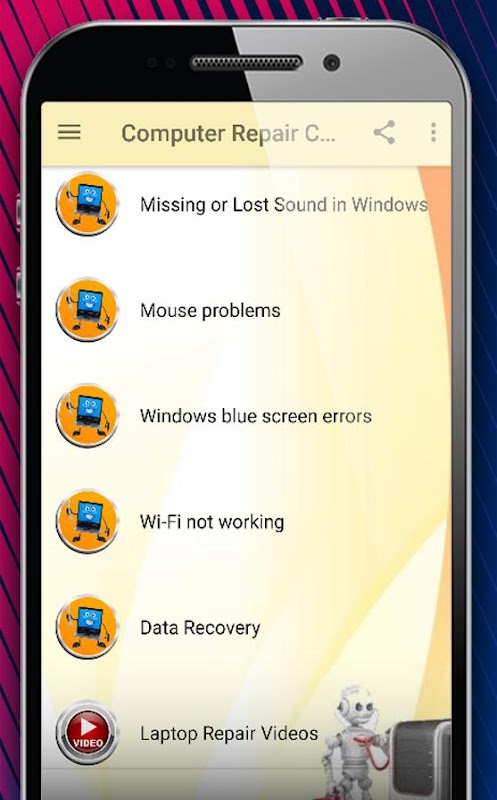
Task: Tap icon beside Windows blue screen errors
Action: pyautogui.click(x=87, y=415)
